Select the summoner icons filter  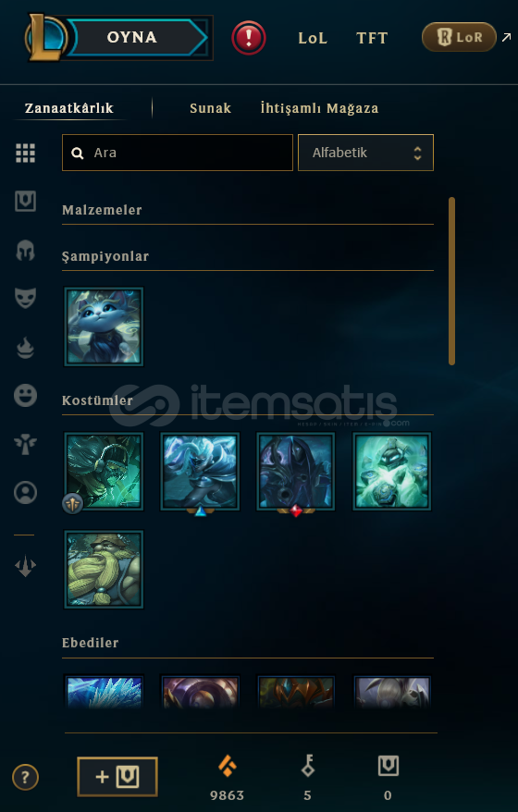[x=25, y=493]
